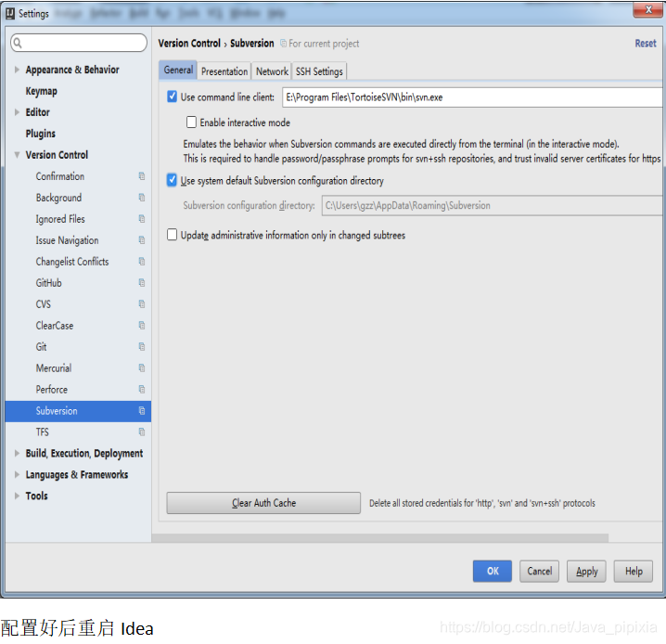Expand the Tools section arrow
This screenshot has height=644, width=666.
point(17,496)
